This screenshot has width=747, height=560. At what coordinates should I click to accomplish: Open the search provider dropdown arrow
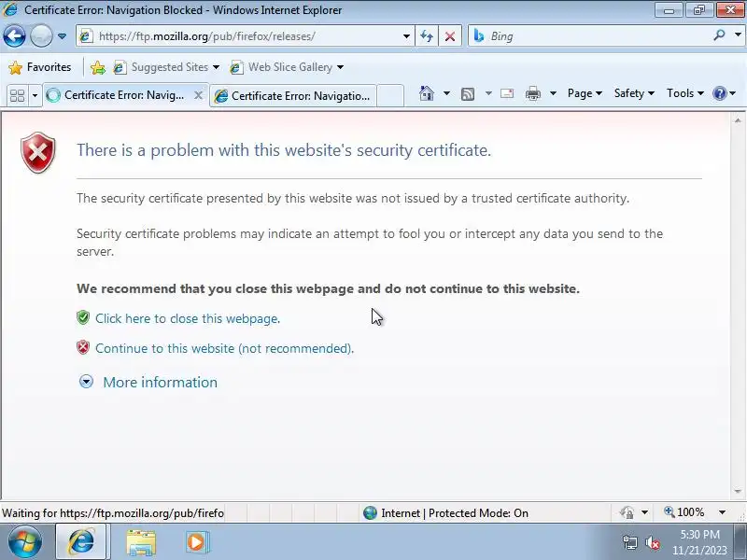click(x=738, y=35)
